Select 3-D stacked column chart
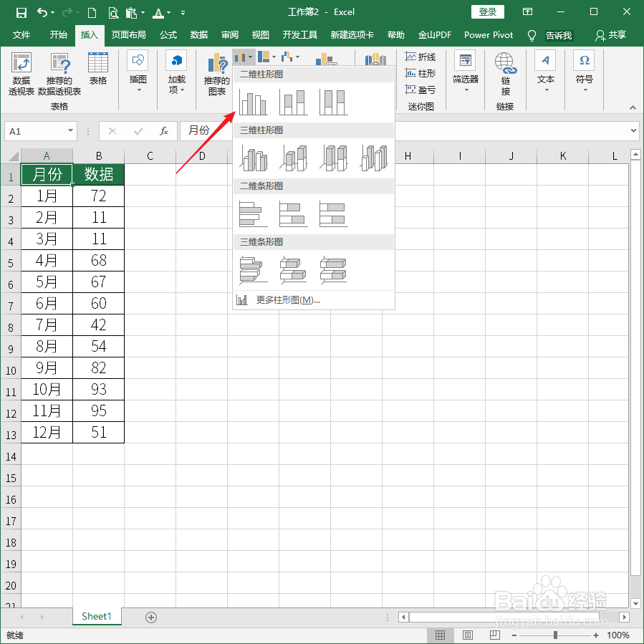The height and width of the screenshot is (644, 644). (x=293, y=158)
